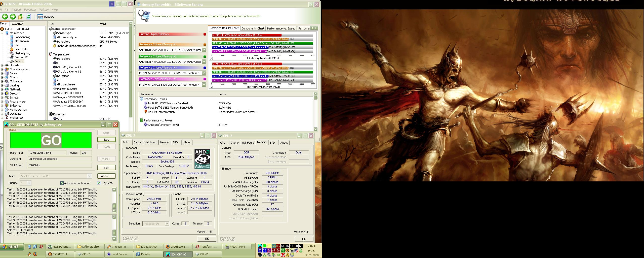Click the Exit button in ORTHOS
This screenshot has height=258, width=644.
coord(106,168)
